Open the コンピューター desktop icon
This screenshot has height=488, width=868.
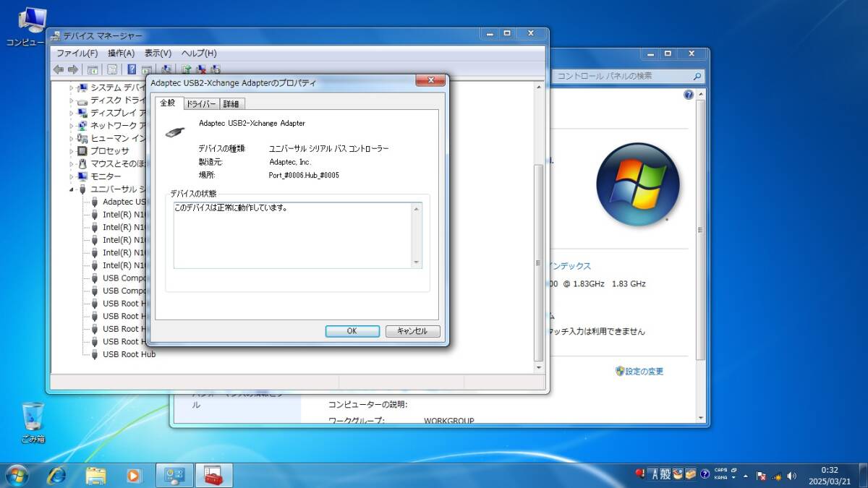[29, 27]
